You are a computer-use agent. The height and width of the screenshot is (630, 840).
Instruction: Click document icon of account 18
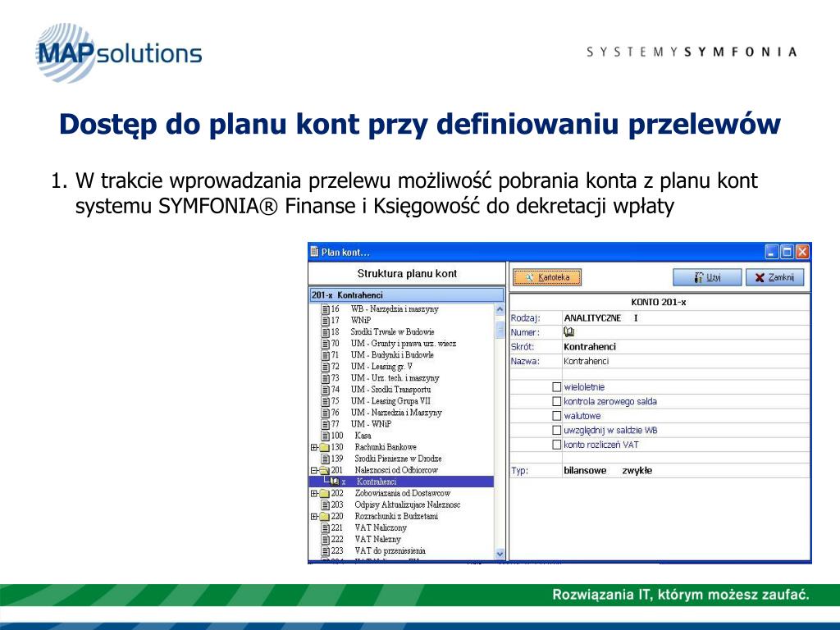tap(325, 332)
